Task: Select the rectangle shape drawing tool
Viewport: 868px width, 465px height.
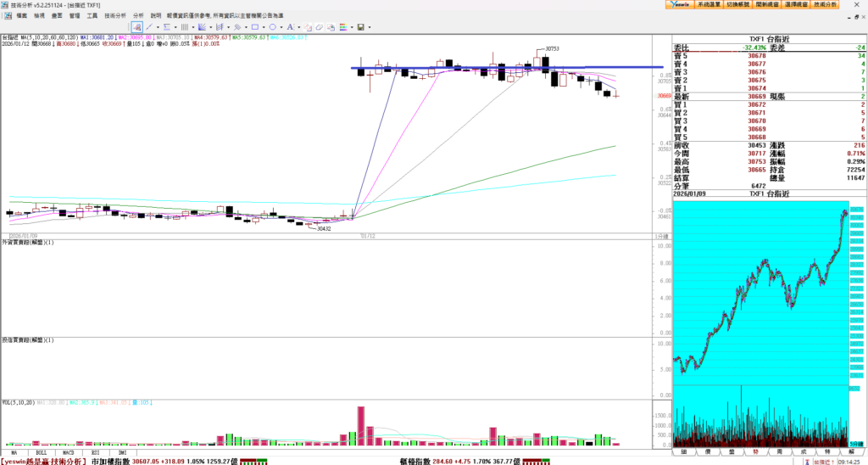Action: 253,27
